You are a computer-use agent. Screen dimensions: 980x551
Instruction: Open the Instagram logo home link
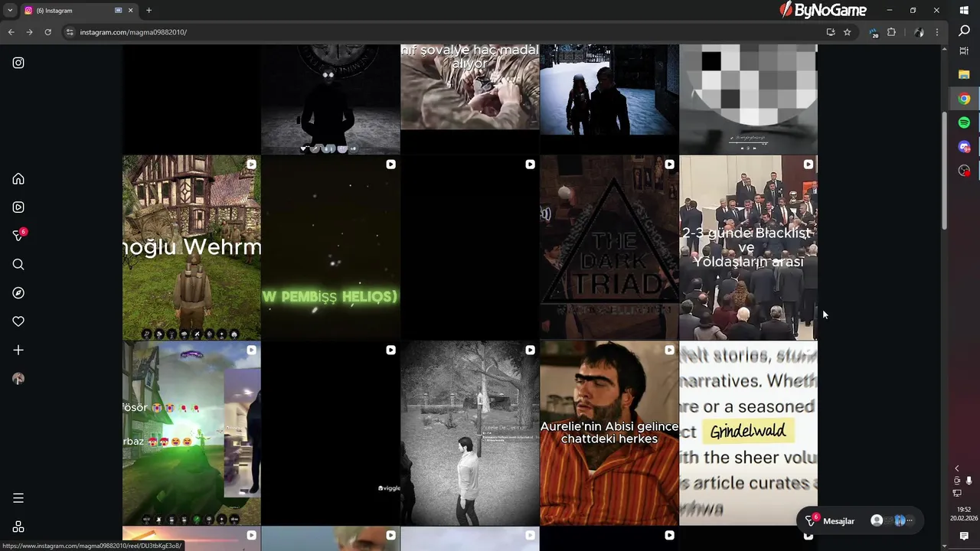[18, 63]
